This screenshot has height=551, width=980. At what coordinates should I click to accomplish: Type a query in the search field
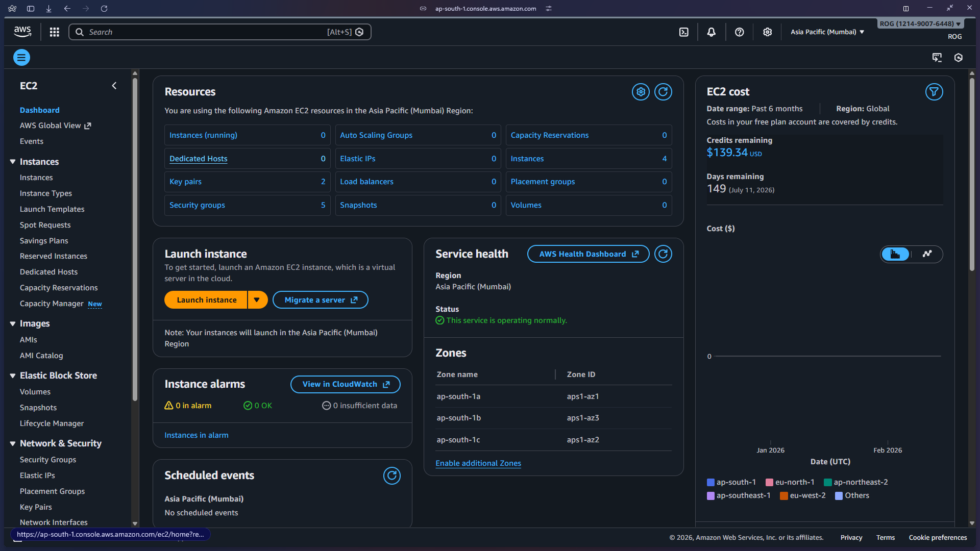click(x=204, y=32)
